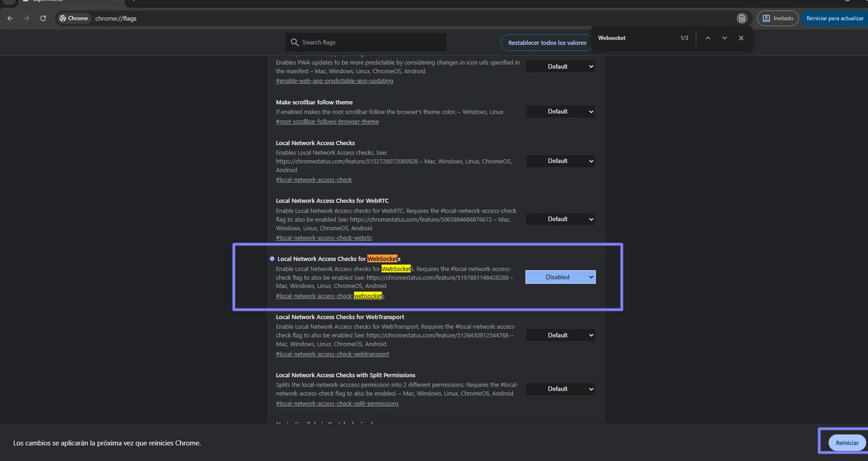Click "Local Network Access Checks with Split Permissions" title
The image size is (868, 461).
pyautogui.click(x=346, y=375)
